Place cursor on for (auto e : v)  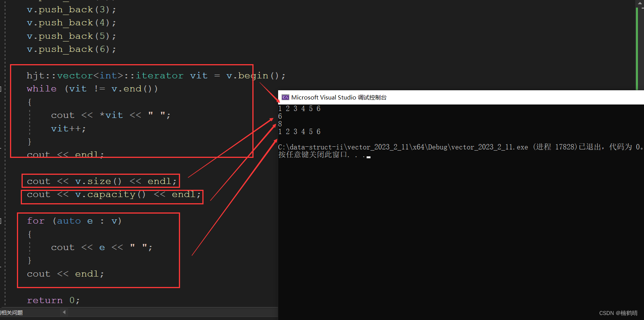click(74, 221)
